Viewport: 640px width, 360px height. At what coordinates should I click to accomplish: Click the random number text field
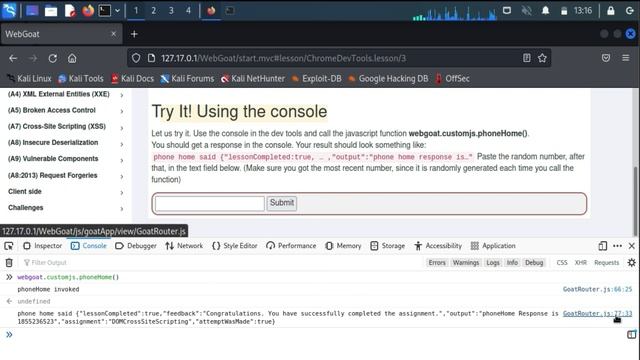pos(210,203)
